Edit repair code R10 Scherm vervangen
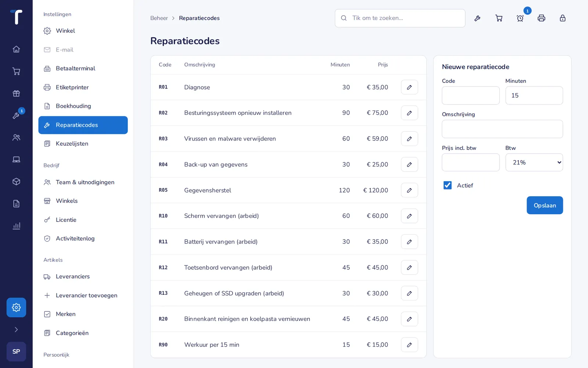Image resolution: width=588 pixels, height=368 pixels. coord(409,216)
